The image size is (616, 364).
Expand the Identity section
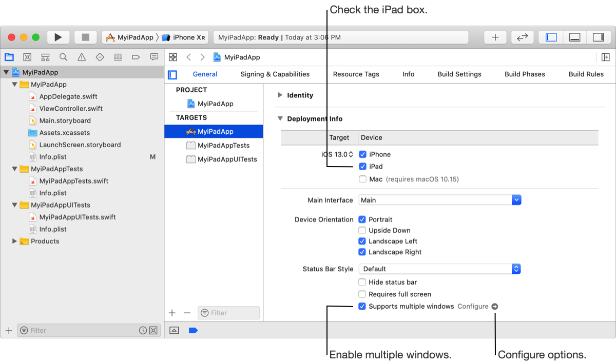280,95
